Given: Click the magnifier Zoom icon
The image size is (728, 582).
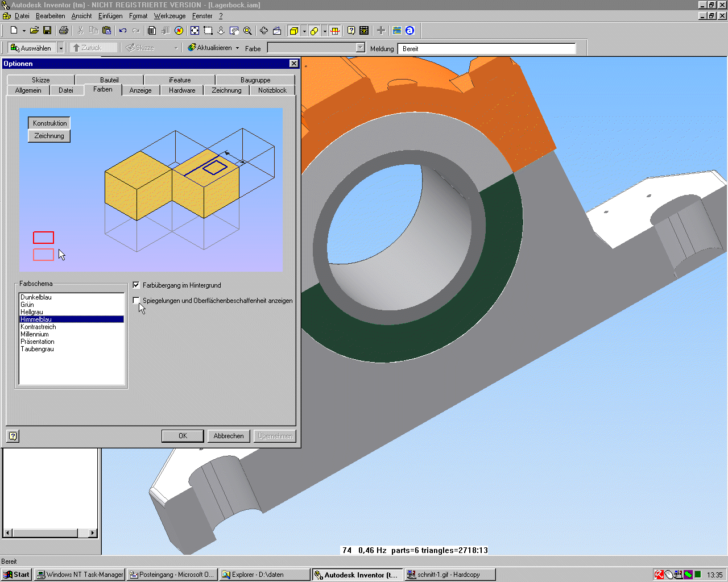Looking at the screenshot, I should coord(247,31).
